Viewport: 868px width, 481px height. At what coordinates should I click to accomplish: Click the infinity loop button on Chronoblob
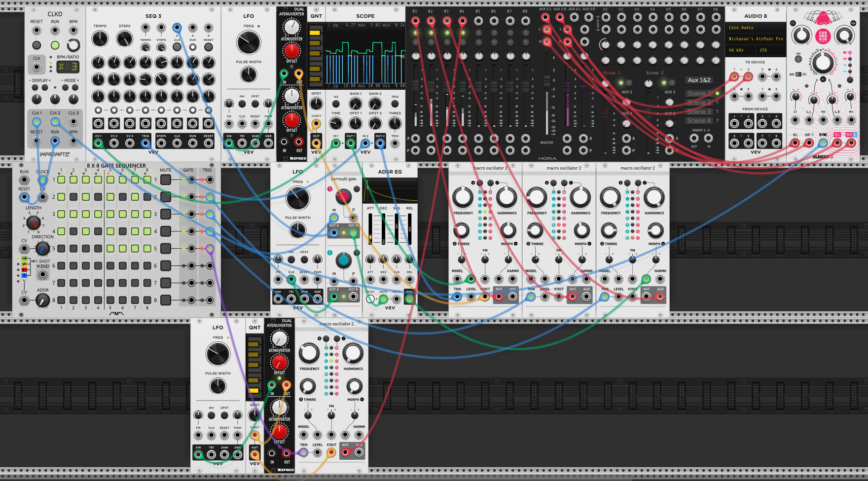[x=798, y=59]
